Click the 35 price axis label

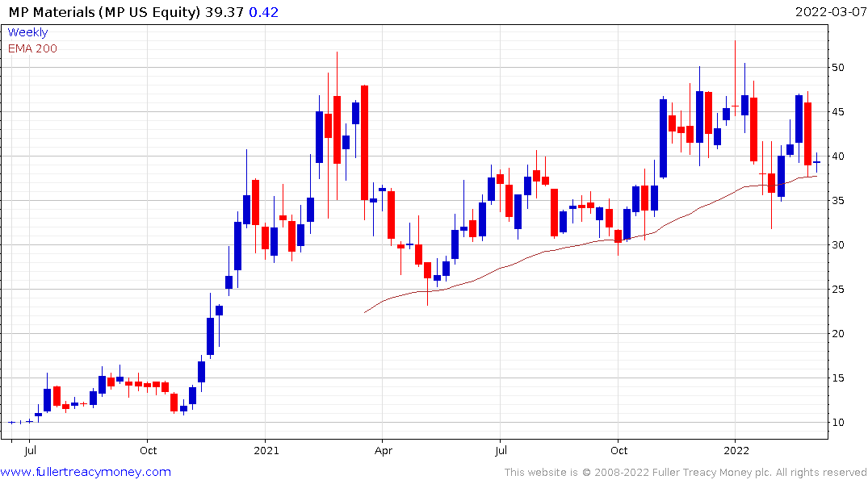[837, 200]
